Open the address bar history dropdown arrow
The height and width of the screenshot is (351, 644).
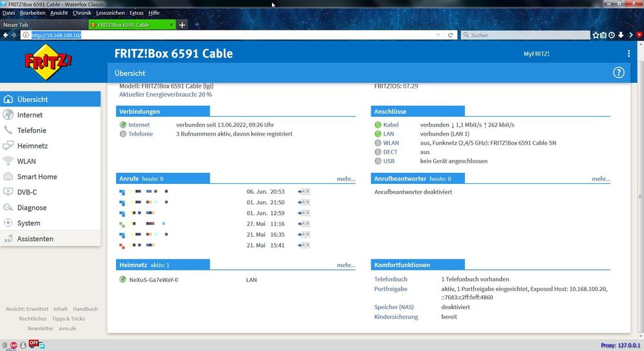pyautogui.click(x=438, y=35)
